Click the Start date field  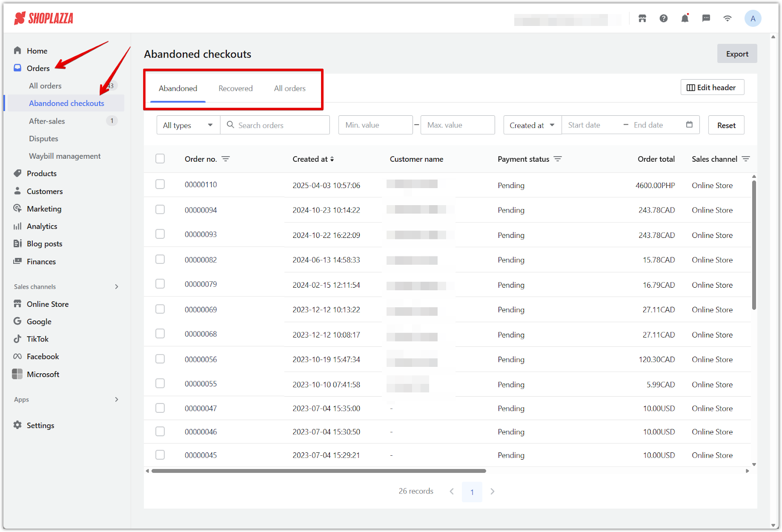pos(591,125)
